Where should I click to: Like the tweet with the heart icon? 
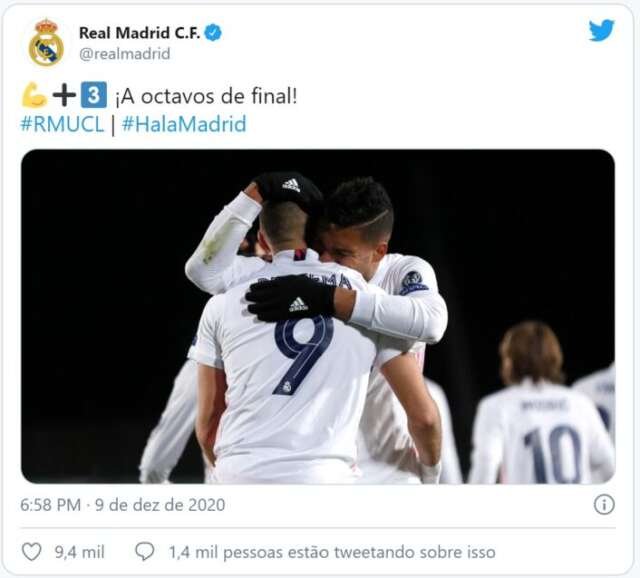point(31,552)
